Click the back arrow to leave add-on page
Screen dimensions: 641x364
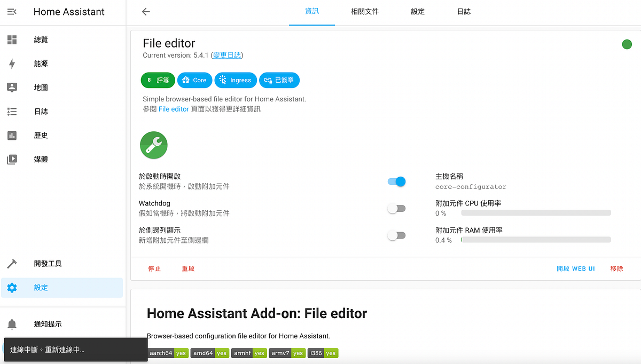point(146,11)
